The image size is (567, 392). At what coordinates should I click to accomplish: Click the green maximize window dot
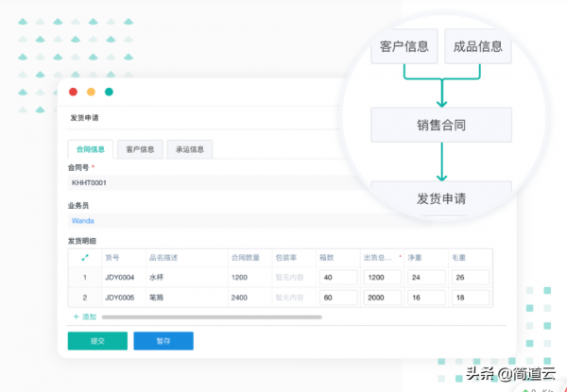point(109,92)
